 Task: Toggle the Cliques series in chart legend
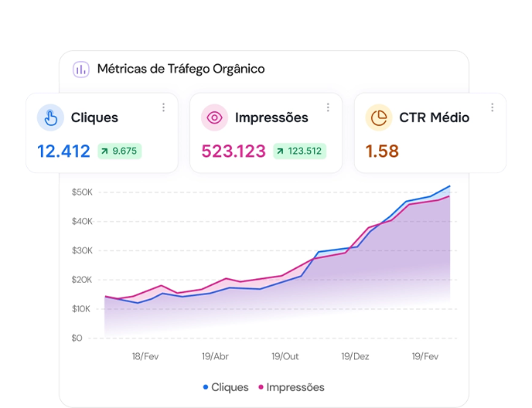pyautogui.click(x=230, y=387)
